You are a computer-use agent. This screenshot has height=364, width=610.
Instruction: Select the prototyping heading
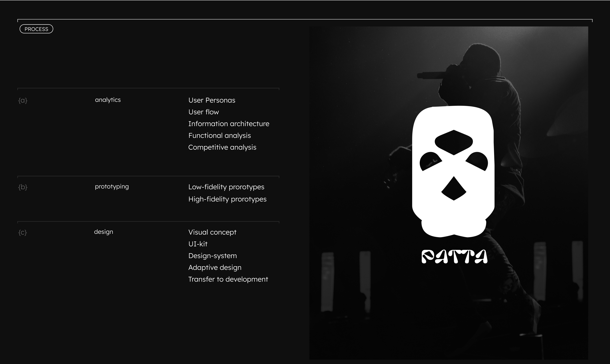112,186
